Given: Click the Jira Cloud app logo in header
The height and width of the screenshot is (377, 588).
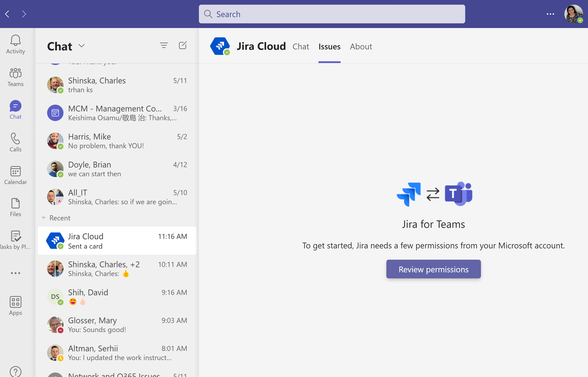Looking at the screenshot, I should 220,46.
